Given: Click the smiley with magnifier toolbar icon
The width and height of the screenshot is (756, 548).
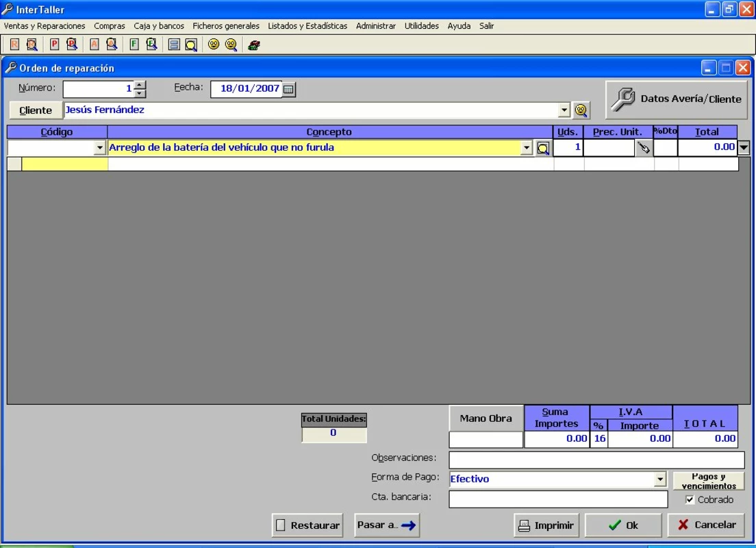Looking at the screenshot, I should click(x=231, y=45).
